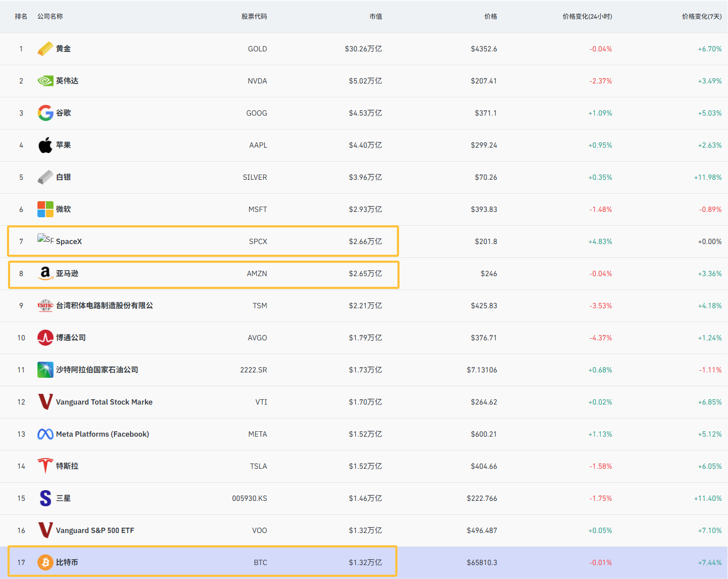Sort by 市值 column header
Screen dimensions: 728x579
click(x=376, y=17)
